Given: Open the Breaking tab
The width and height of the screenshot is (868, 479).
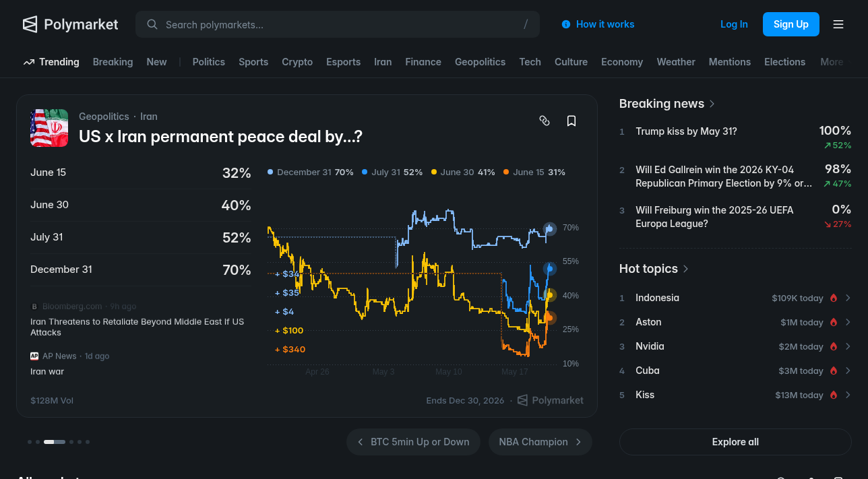Looking at the screenshot, I should click(x=113, y=62).
